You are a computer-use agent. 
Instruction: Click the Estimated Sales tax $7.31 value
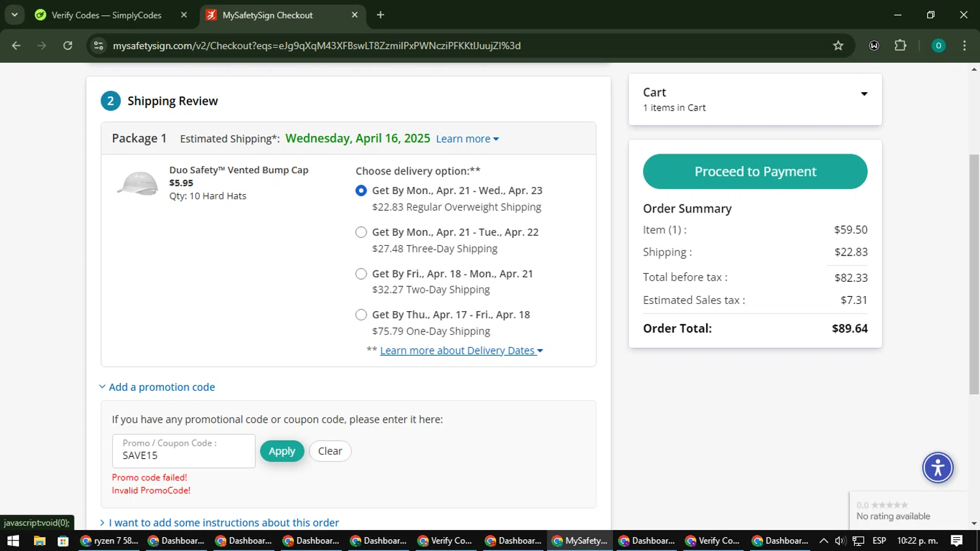[854, 300]
